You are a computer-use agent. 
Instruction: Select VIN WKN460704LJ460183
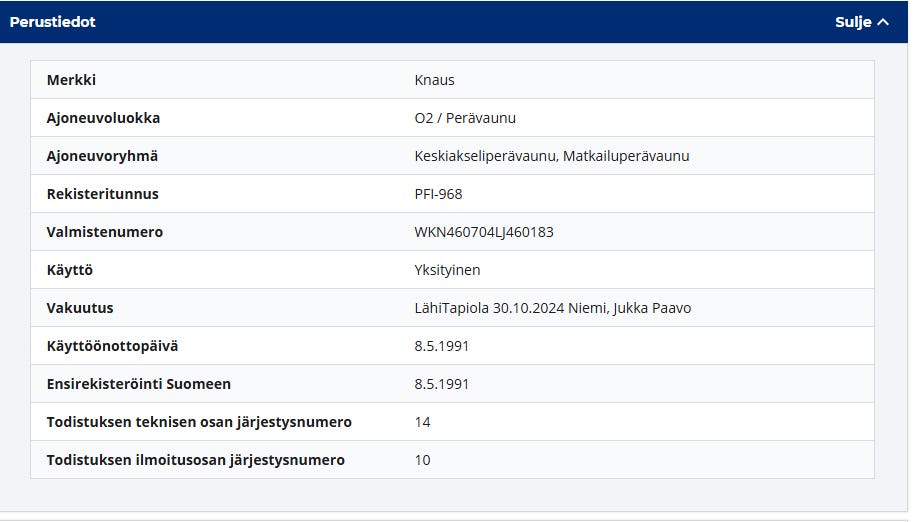pos(484,232)
